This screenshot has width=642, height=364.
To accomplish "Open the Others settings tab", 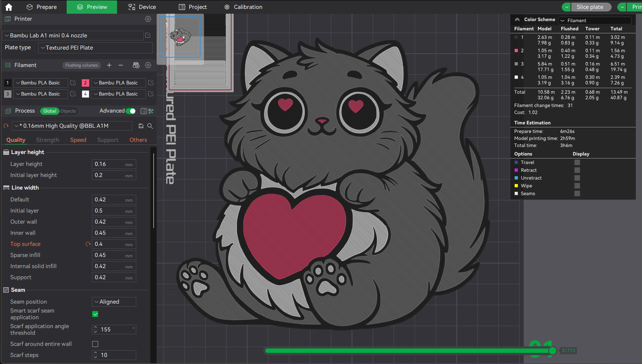I will tap(138, 140).
